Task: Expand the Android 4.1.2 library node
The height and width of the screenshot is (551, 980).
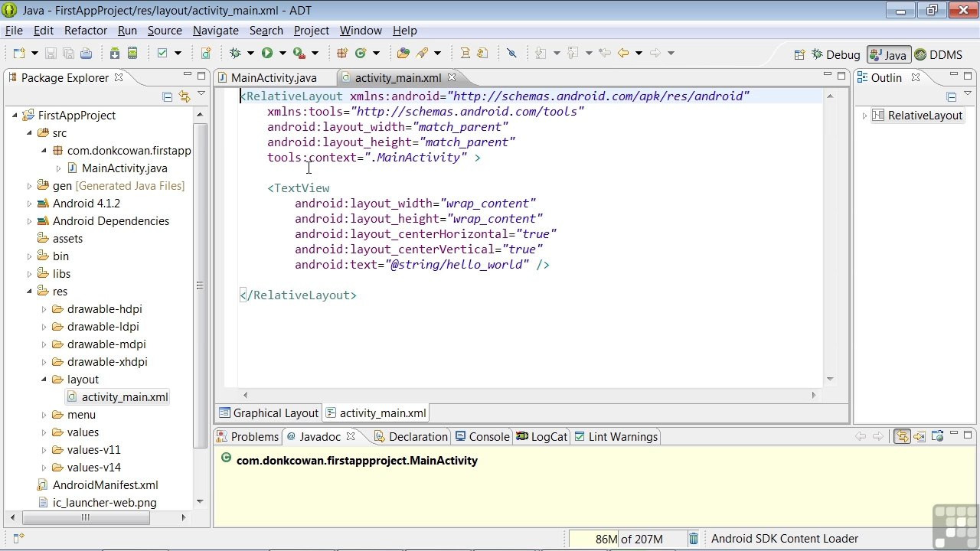Action: 29,203
